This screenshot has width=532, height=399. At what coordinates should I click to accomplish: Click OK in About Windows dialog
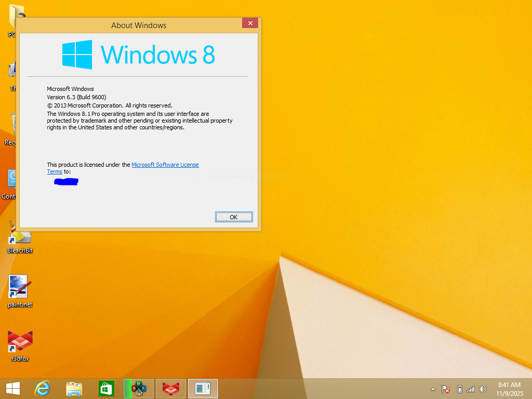point(234,217)
